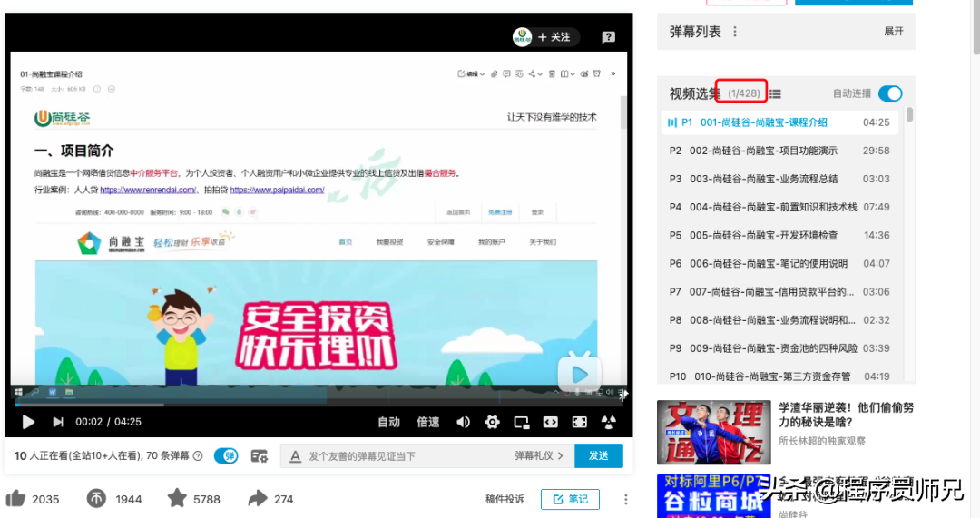Select P2 002 项目功能演示 episode

pyautogui.click(x=780, y=151)
